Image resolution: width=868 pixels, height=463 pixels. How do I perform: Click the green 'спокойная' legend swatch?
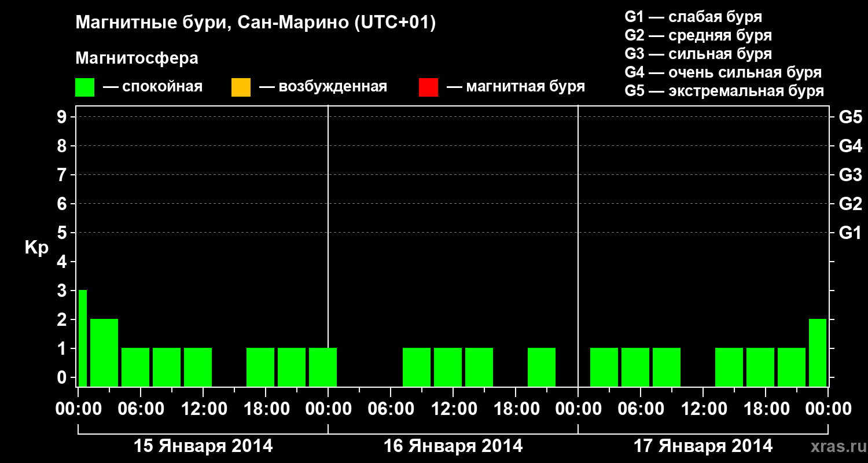tap(85, 87)
